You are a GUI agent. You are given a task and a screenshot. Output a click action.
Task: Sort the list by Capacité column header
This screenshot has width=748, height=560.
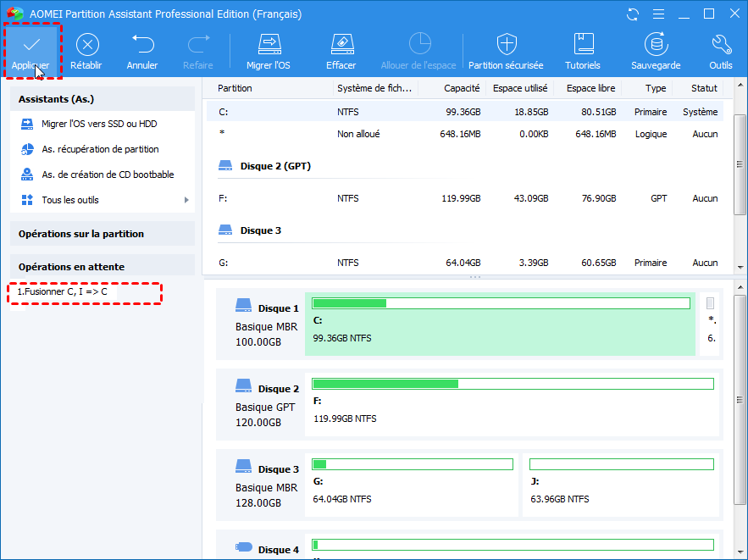462,88
